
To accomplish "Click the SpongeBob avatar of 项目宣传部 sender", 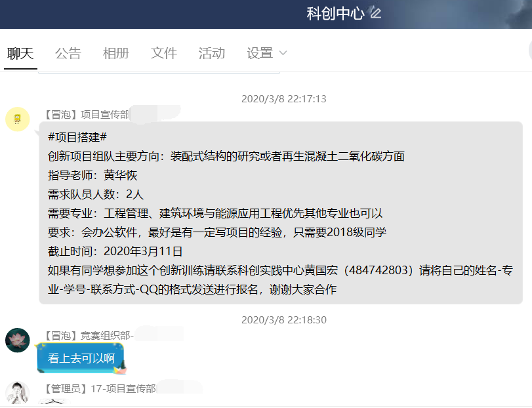I will tap(18, 119).
